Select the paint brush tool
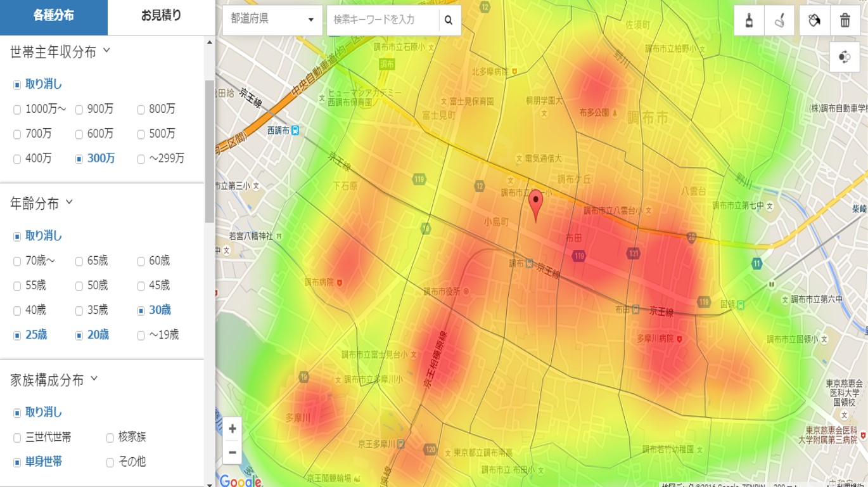Screen dimensions: 868x487 pyautogui.click(x=749, y=20)
